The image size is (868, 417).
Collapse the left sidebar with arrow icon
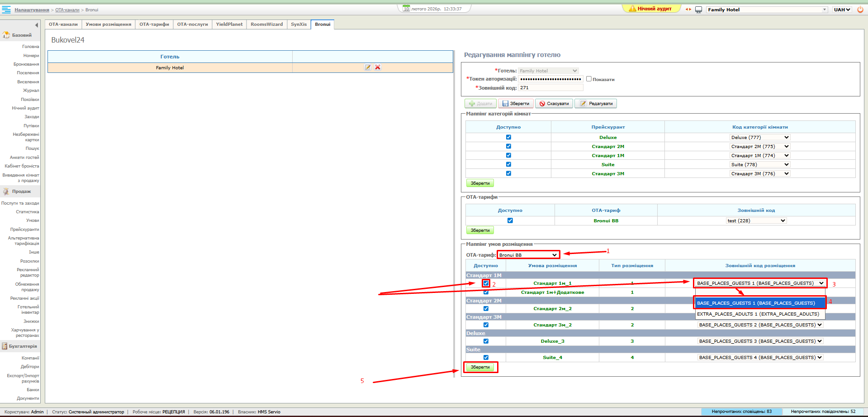click(37, 25)
